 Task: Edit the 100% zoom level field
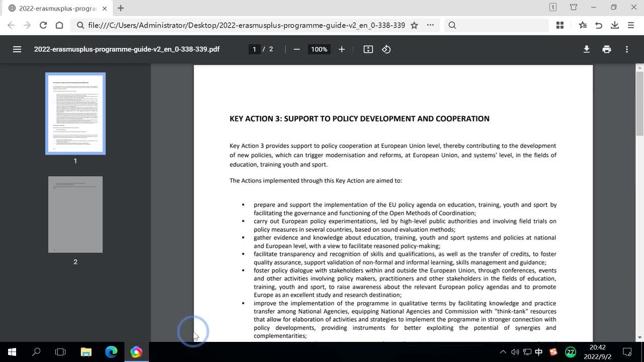click(319, 49)
